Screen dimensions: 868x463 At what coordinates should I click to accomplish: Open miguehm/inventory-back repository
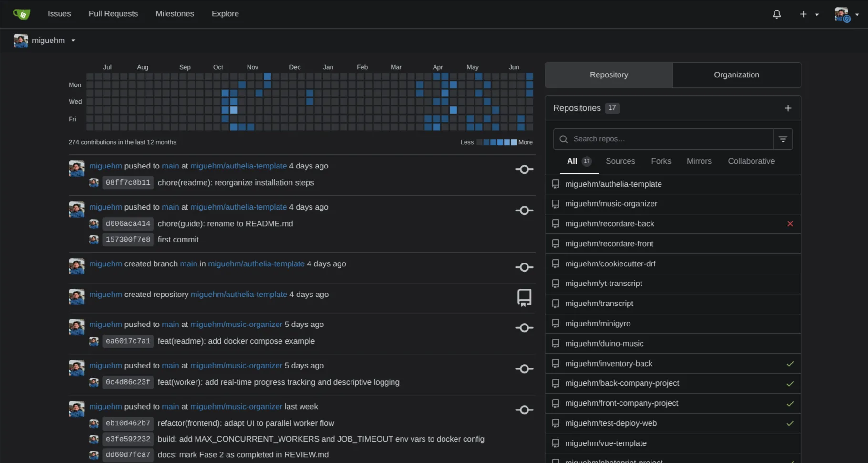click(x=609, y=364)
